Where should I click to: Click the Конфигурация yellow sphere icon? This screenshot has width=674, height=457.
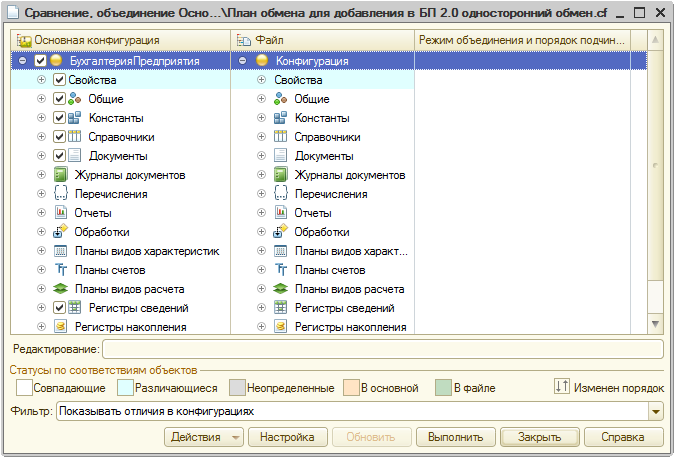(262, 61)
